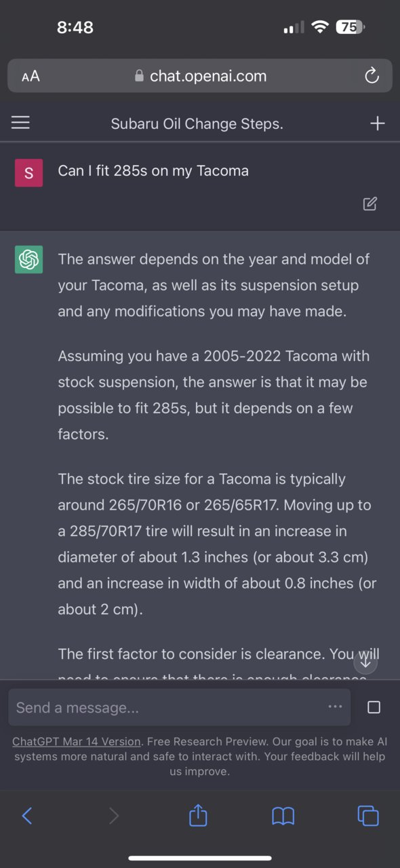The width and height of the screenshot is (400, 868).
Task: Focus the Send a message field
Action: click(x=180, y=707)
